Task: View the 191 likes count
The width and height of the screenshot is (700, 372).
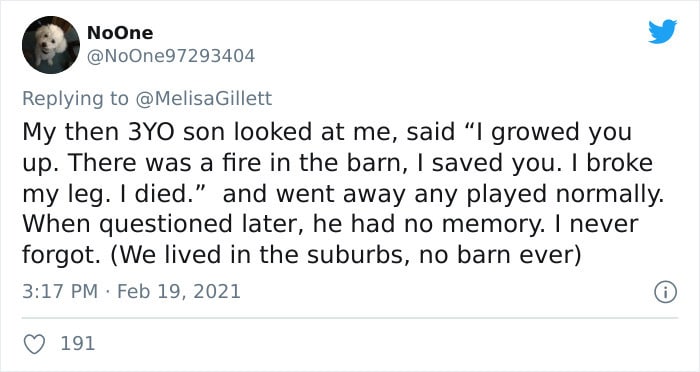Action: coord(78,344)
